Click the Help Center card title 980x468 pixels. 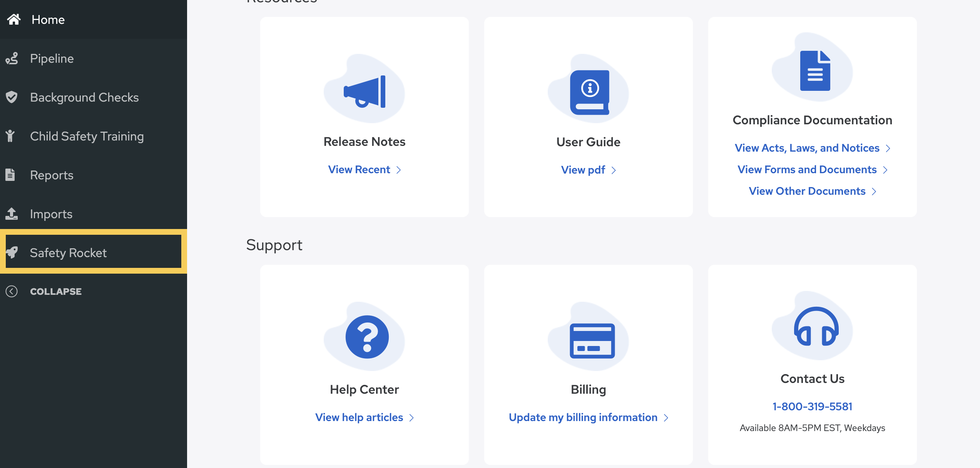click(x=365, y=389)
